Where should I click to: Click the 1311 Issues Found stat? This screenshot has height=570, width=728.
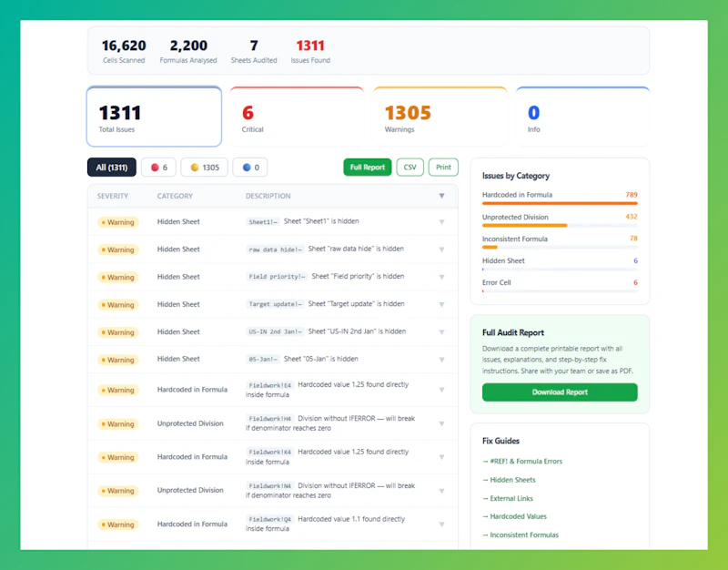point(310,51)
